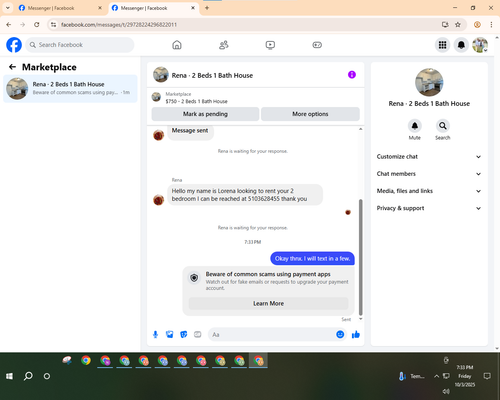Viewport: 500px width, 400px height.
Task: Choose a sticker icon
Action: [184, 334]
